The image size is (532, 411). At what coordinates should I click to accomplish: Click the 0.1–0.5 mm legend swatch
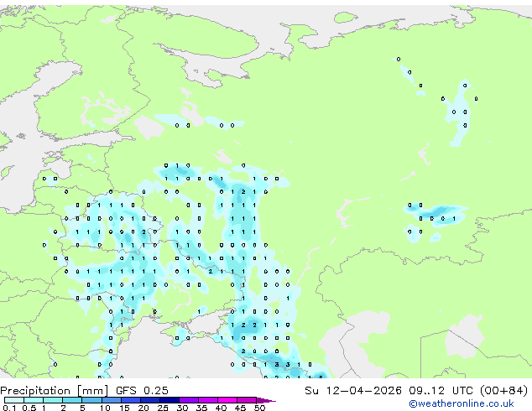click(14, 400)
